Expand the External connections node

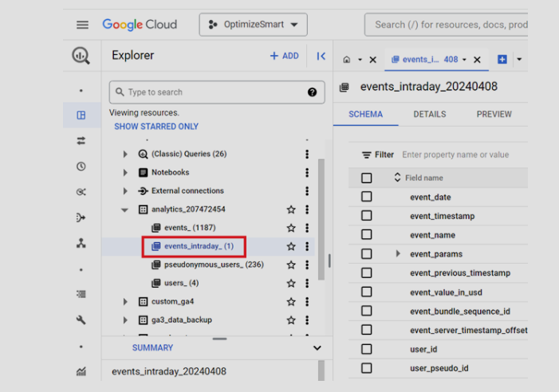click(x=125, y=191)
